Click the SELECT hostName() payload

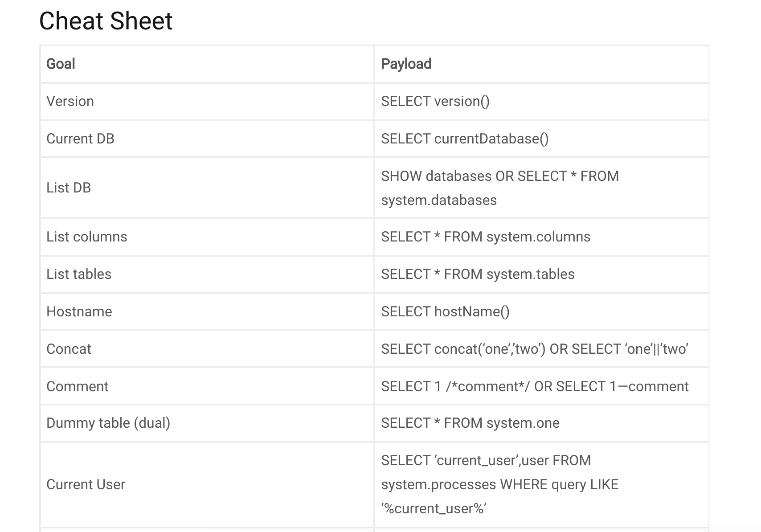click(445, 311)
